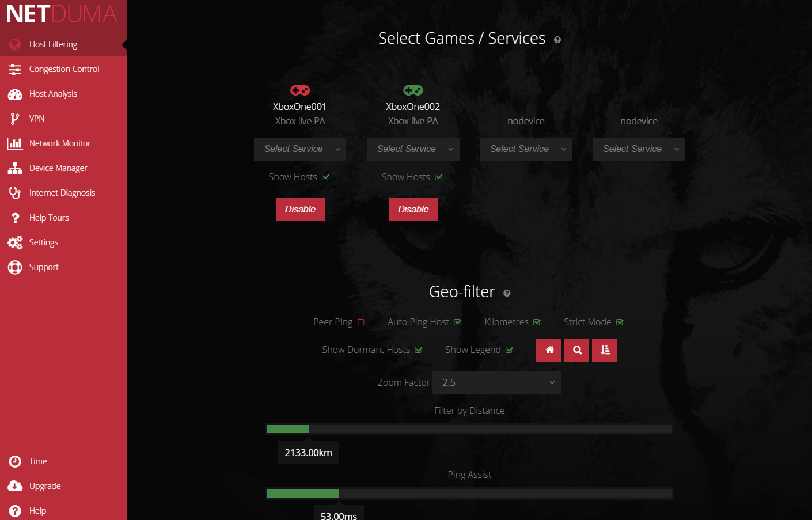Click the XboxOne001 device name
Viewport: 812px width, 520px height.
299,107
